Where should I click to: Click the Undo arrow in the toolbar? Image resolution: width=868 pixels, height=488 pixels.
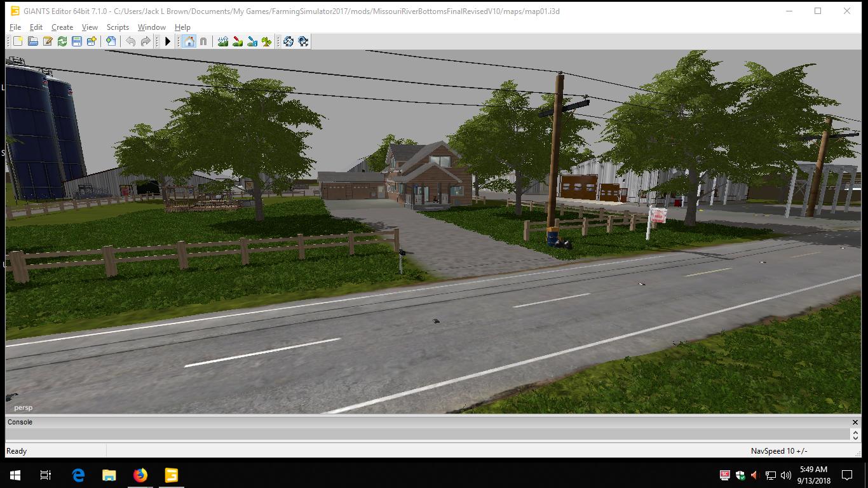point(130,41)
